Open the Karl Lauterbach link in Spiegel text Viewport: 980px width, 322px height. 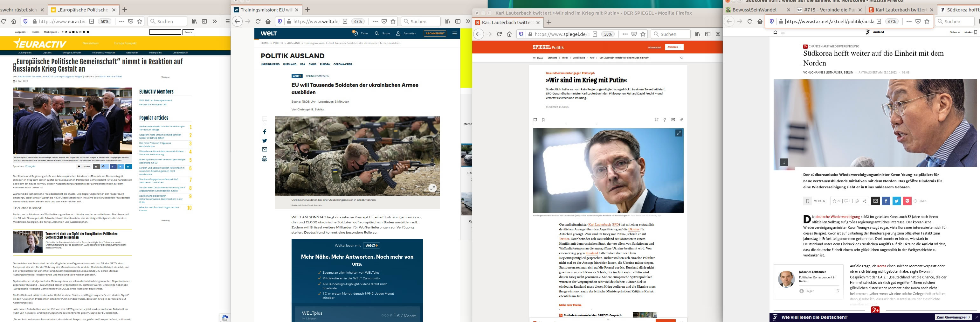600,225
